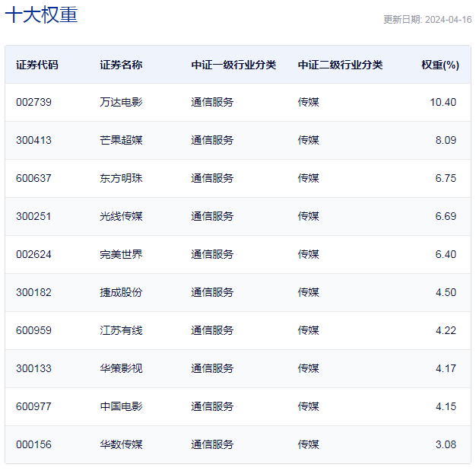
Task: Select stock code 000156 row
Action: [x=238, y=444]
